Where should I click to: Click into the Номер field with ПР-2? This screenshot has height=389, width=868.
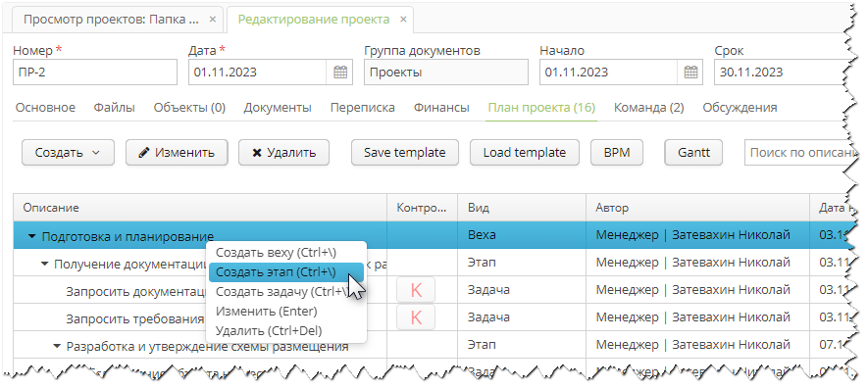pyautogui.click(x=95, y=72)
